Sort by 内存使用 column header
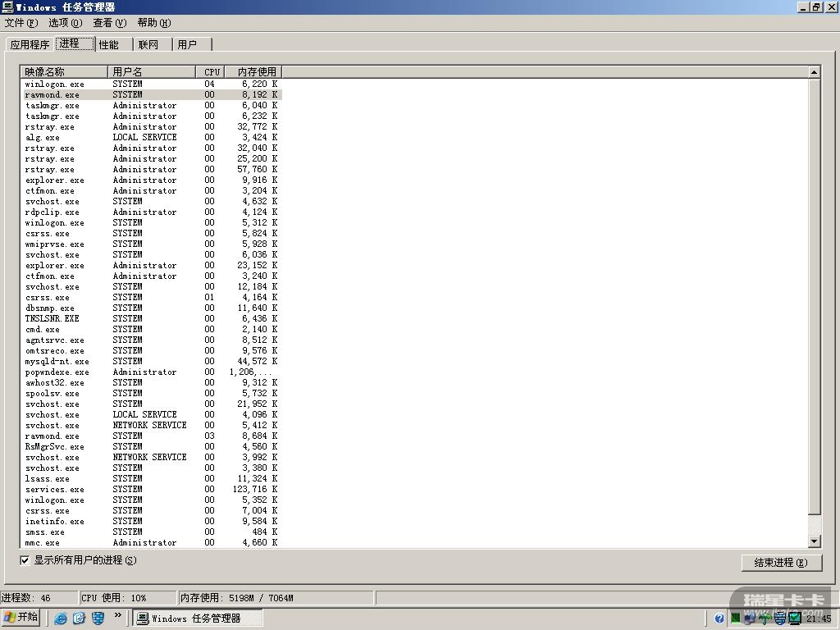 pyautogui.click(x=253, y=72)
